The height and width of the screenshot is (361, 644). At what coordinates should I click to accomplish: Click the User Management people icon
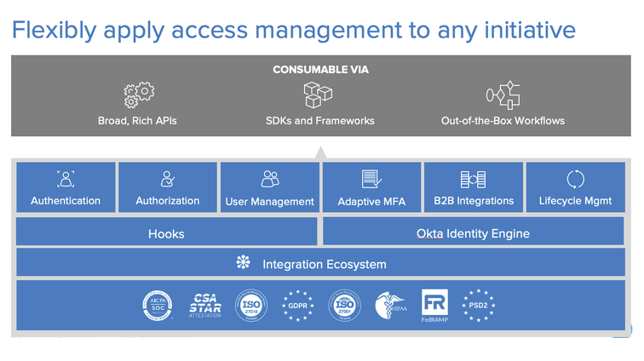click(270, 179)
